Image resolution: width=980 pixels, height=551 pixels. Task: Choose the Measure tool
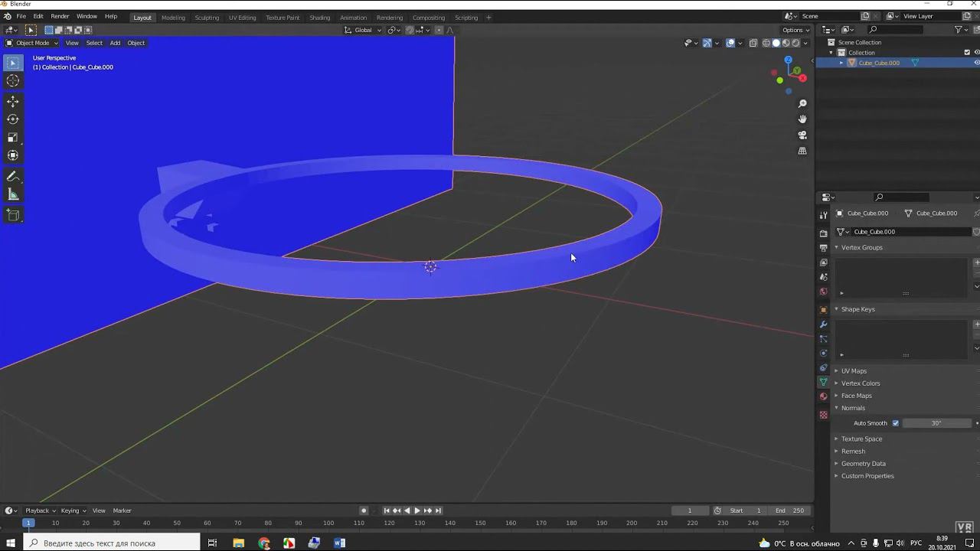pyautogui.click(x=13, y=195)
